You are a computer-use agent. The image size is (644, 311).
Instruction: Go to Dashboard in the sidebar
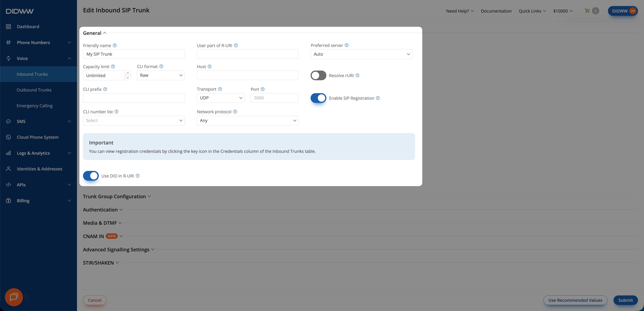click(28, 26)
